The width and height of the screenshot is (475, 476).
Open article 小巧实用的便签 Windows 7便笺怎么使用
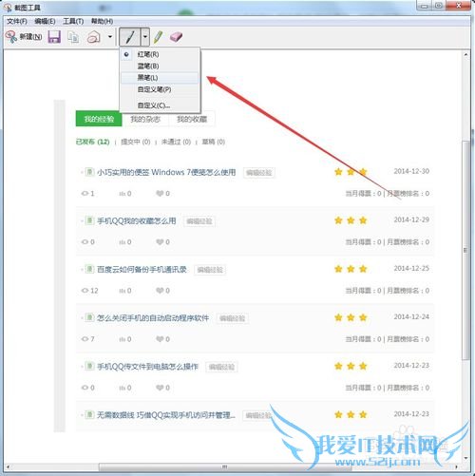166,172
